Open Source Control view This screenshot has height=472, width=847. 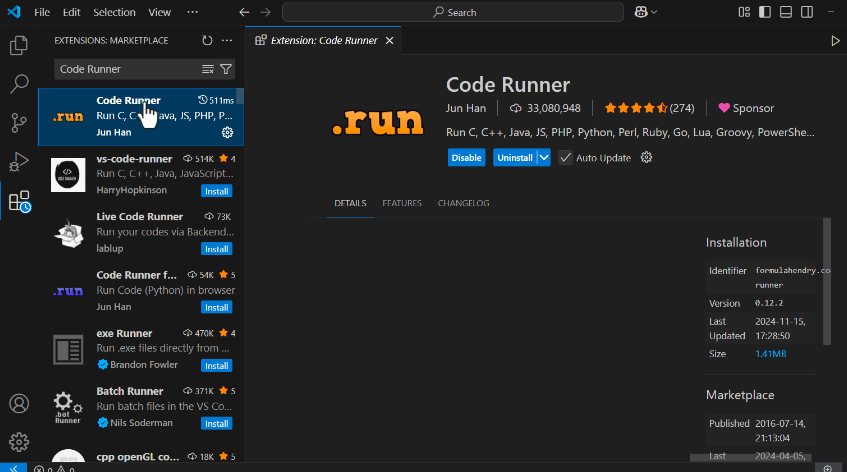pyautogui.click(x=19, y=123)
